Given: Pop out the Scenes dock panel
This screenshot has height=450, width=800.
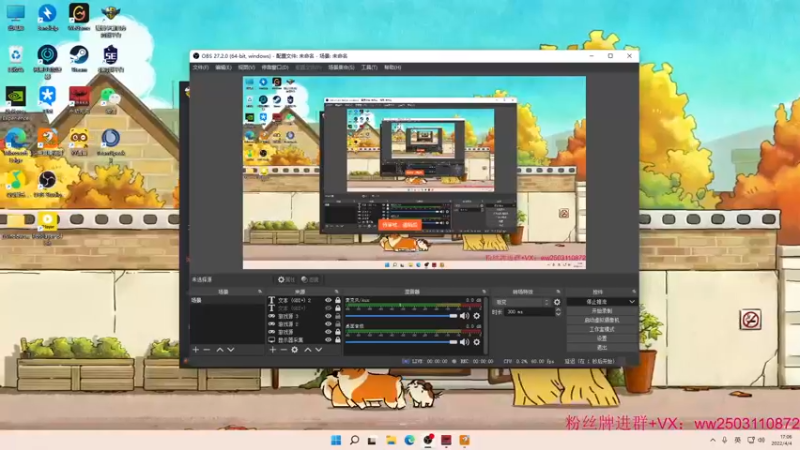Looking at the screenshot, I should [260, 292].
